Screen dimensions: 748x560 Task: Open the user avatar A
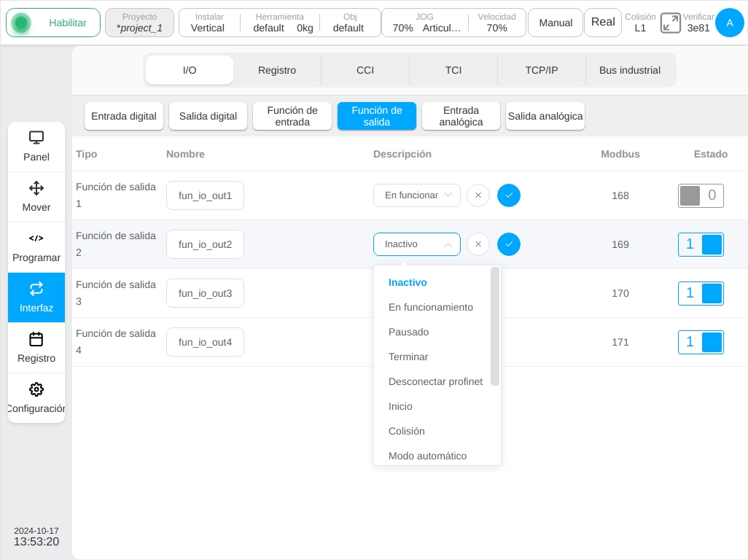[729, 23]
